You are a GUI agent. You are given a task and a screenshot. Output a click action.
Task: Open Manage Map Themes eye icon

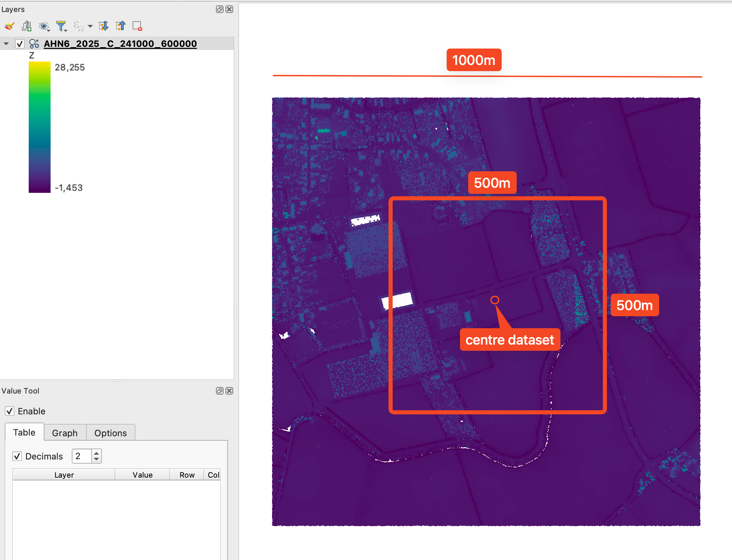pyautogui.click(x=44, y=26)
